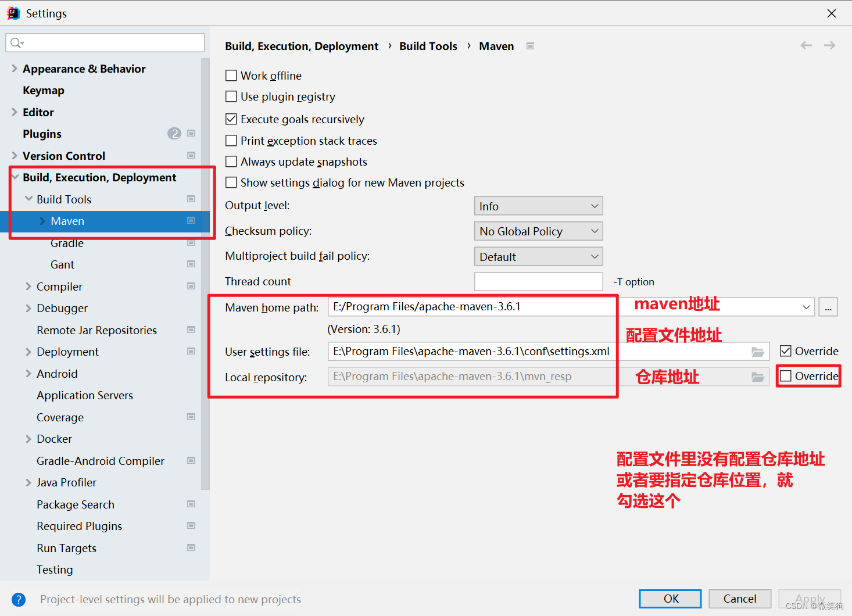Open Maven home path dropdown arrow
The width and height of the screenshot is (852, 616).
coord(806,307)
